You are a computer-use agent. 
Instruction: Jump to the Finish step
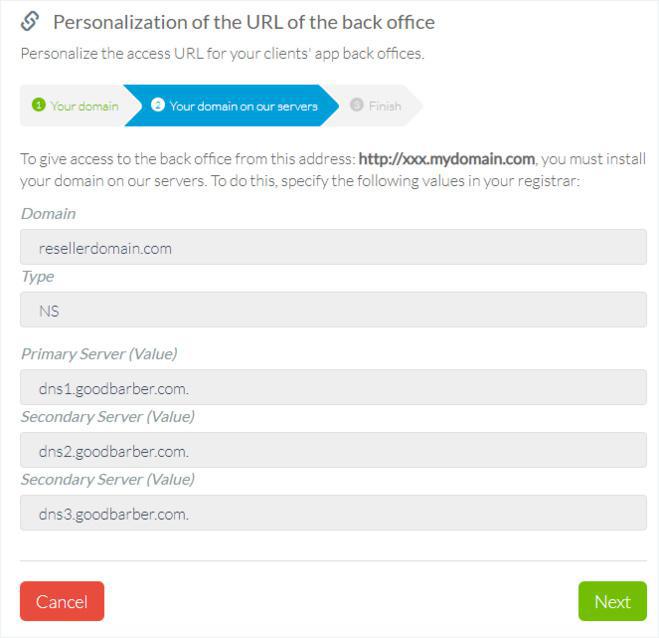384,105
